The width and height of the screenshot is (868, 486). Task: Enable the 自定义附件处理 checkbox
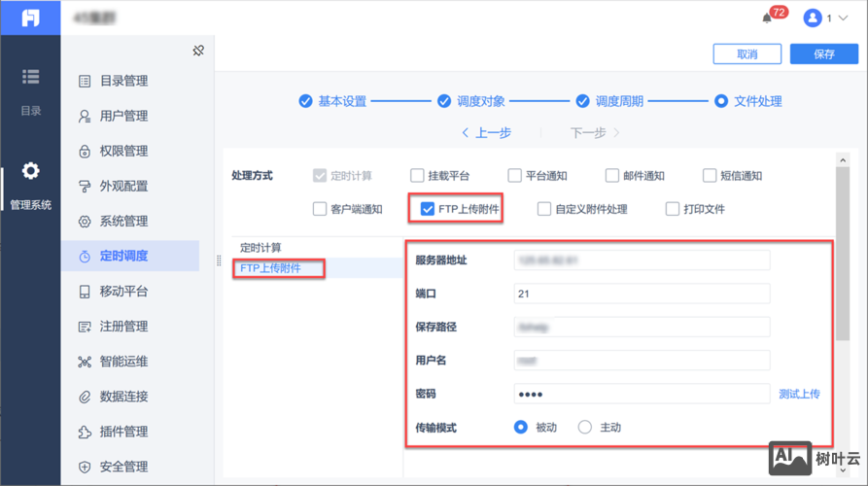[544, 209]
